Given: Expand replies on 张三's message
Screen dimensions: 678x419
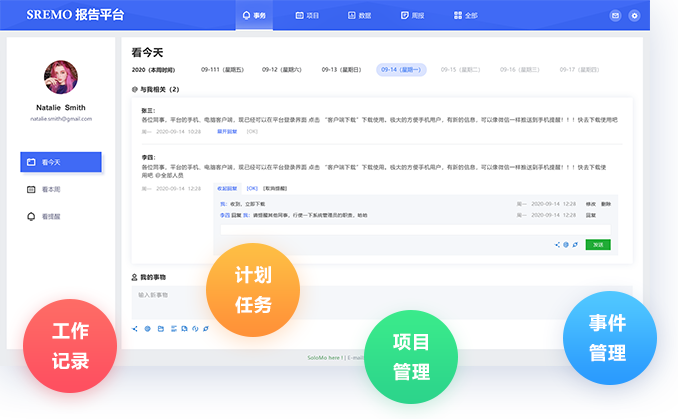Looking at the screenshot, I should (227, 131).
